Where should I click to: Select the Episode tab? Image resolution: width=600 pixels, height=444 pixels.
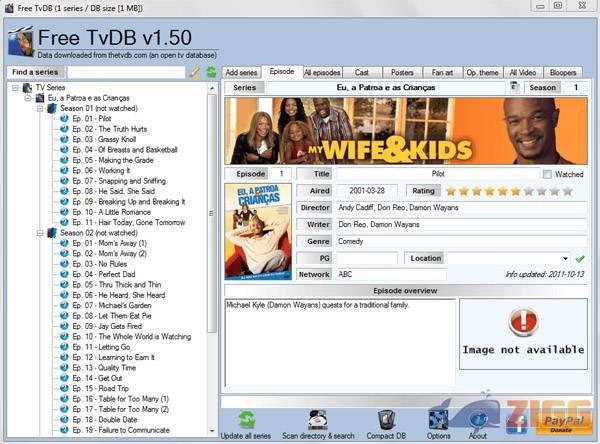[282, 72]
